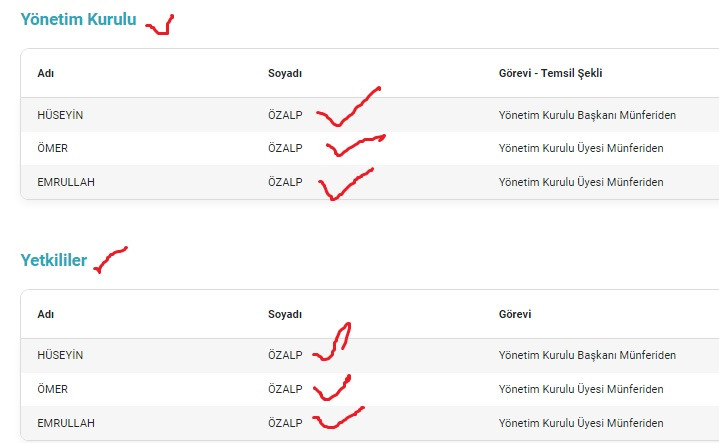
Task: Select the Soyadı column header in Yönetim Kurulu table
Action: (285, 73)
